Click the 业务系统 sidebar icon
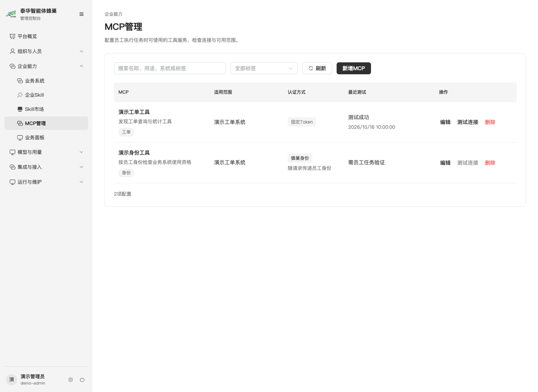Screen dimensions: 538x392 (x=20, y=81)
